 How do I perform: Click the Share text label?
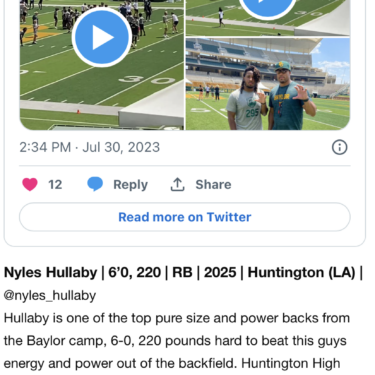click(213, 185)
